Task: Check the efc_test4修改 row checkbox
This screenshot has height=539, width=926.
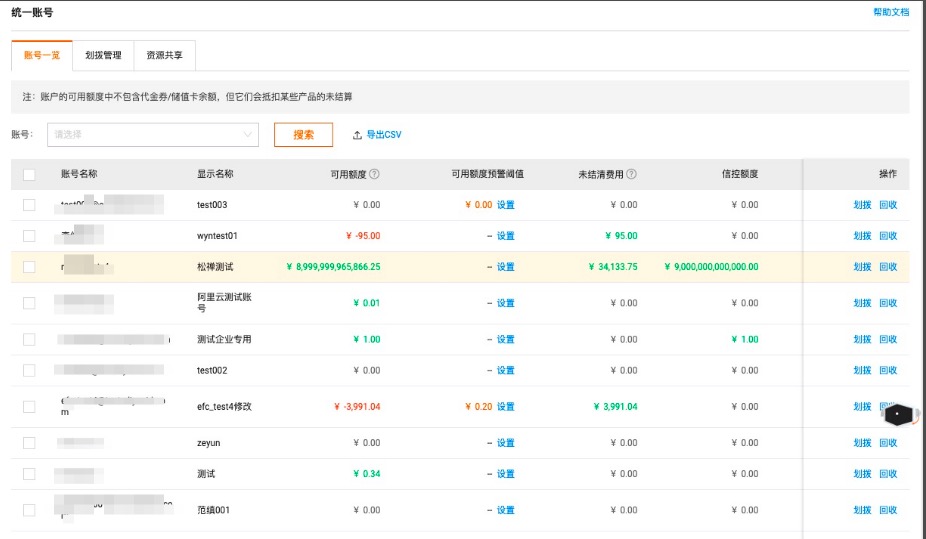Action: 29,407
